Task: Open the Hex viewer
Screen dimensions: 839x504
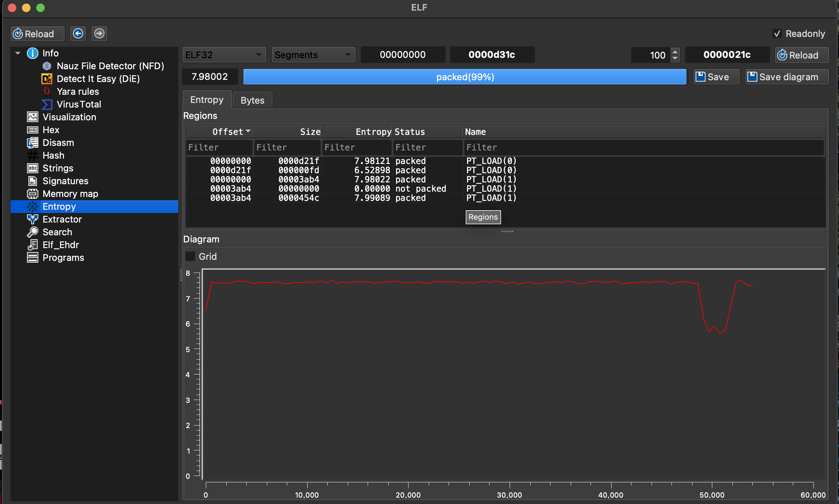Action: 51,130
